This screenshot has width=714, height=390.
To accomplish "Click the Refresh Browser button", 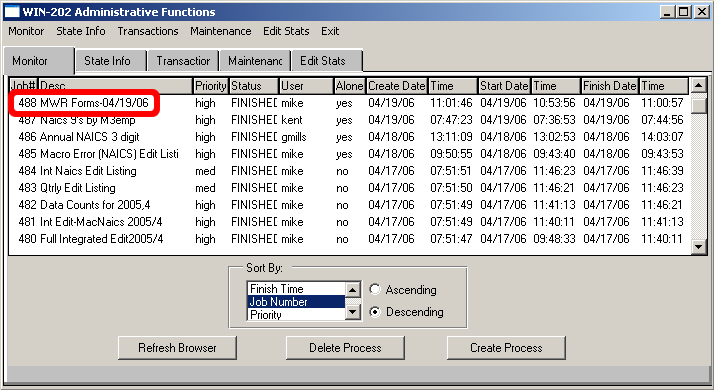I will pyautogui.click(x=177, y=348).
